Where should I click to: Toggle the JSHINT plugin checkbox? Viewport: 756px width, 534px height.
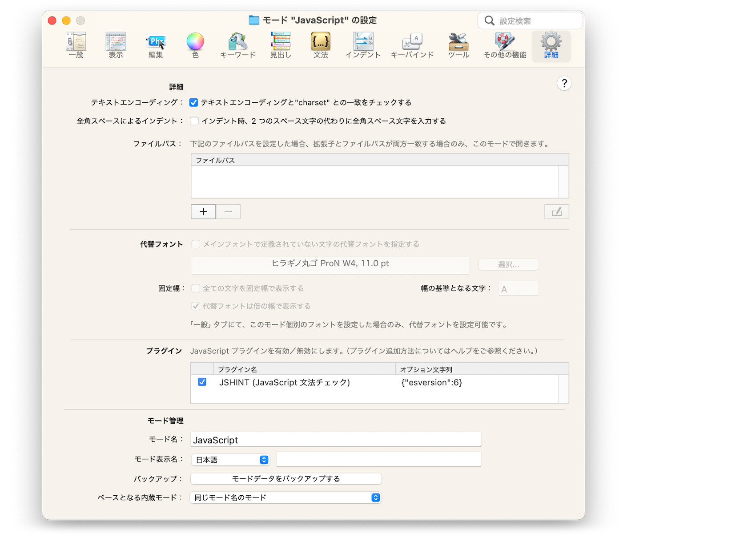(x=202, y=382)
